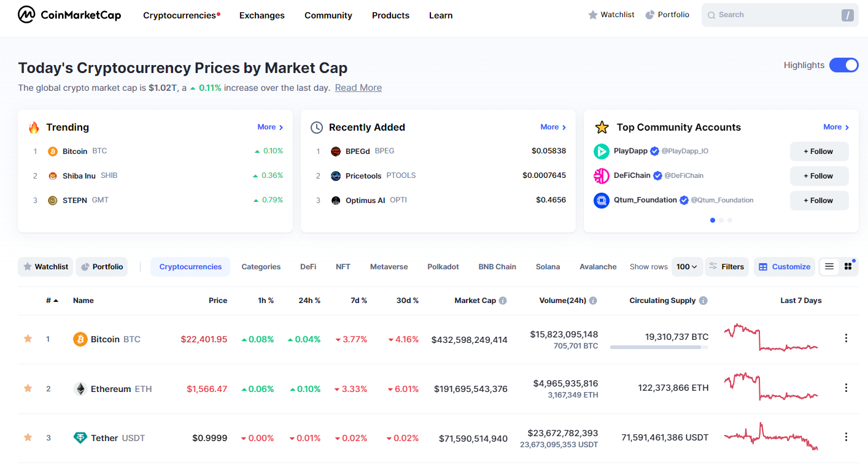Go to the first Community Accounts carousel dot

pos(713,220)
